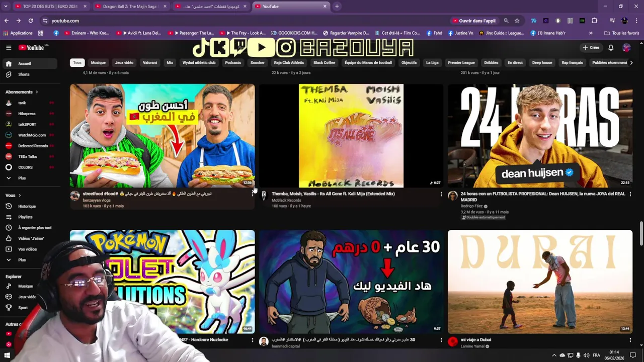Switch to the TOP 20 DES BUTS tab
The height and width of the screenshot is (362, 644).
(50, 7)
